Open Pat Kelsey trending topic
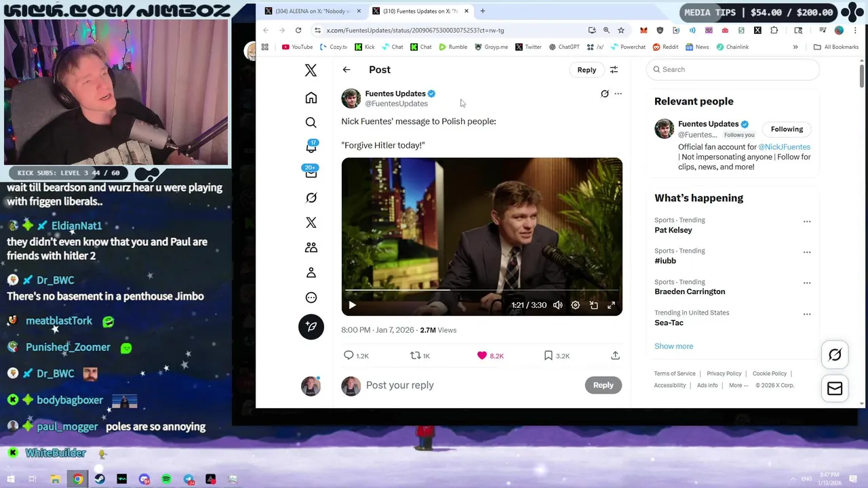868x488 pixels. pos(673,230)
